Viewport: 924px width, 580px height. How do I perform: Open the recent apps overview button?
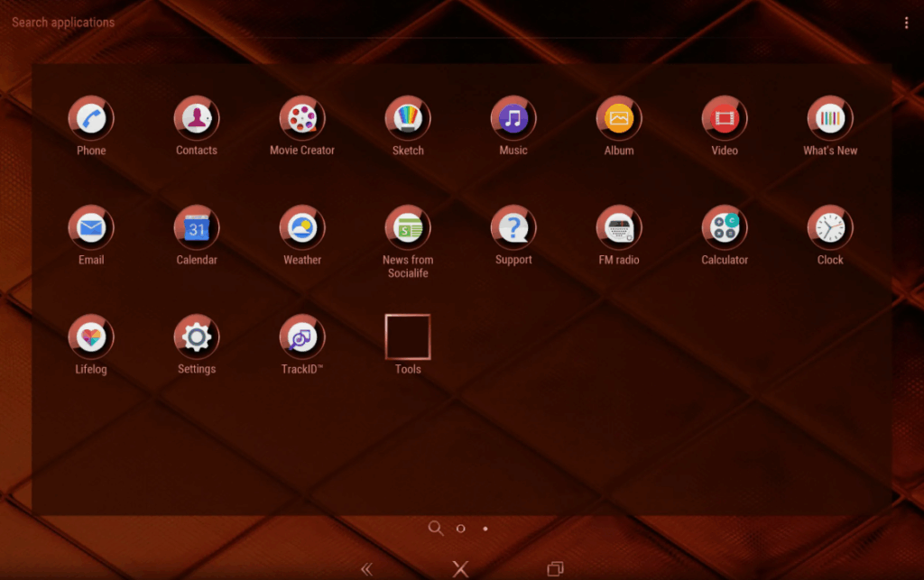(x=555, y=568)
